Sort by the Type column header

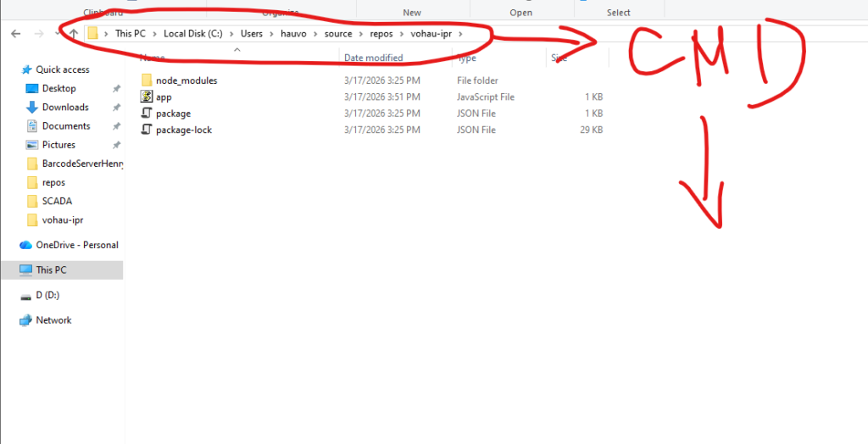(467, 58)
